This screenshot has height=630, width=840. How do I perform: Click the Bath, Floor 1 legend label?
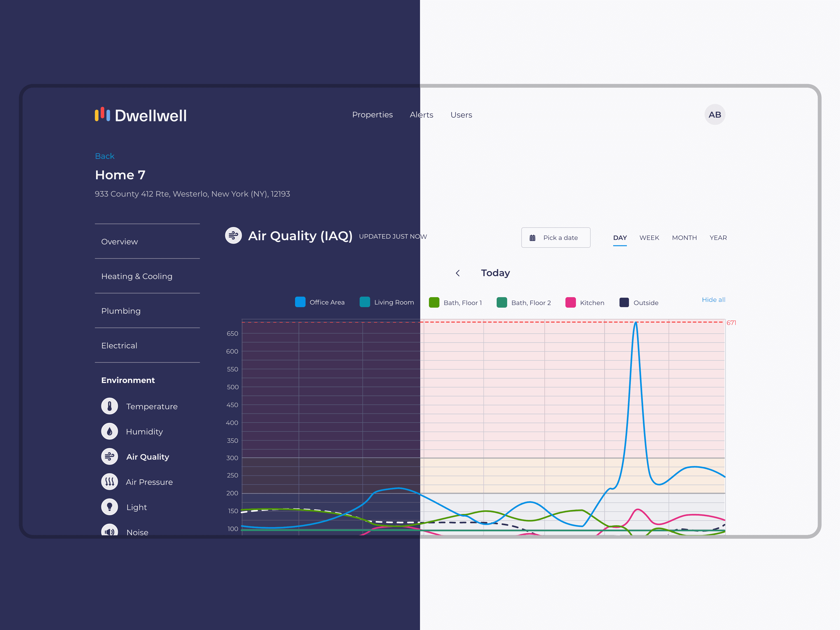(x=463, y=303)
